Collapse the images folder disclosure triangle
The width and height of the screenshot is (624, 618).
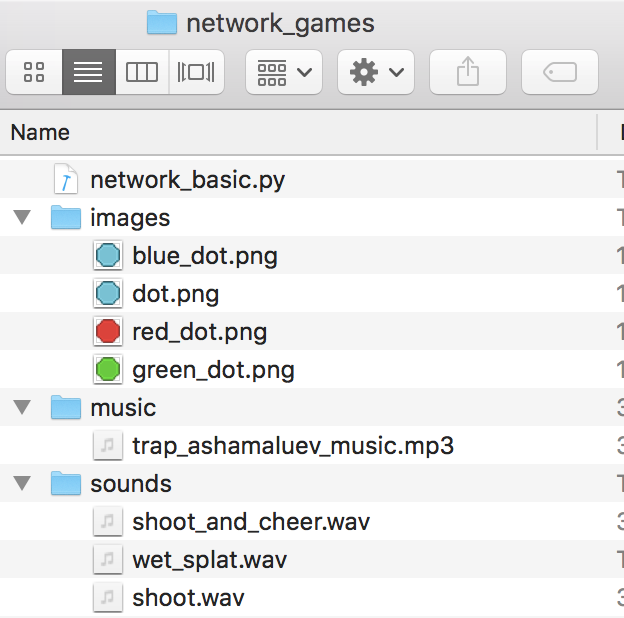coord(23,217)
